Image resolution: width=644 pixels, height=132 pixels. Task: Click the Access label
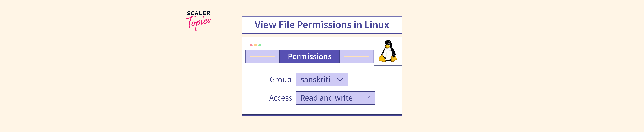tap(280, 98)
